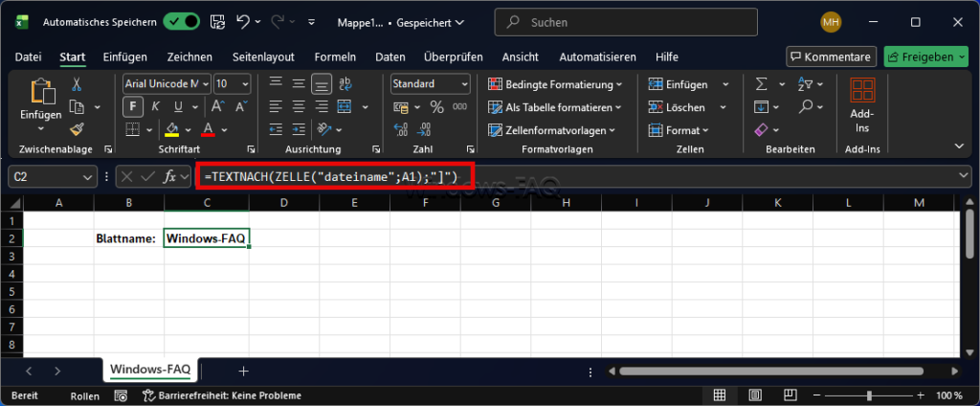The height and width of the screenshot is (406, 980).
Task: Decrease font size with smaller A
Action: [241, 106]
